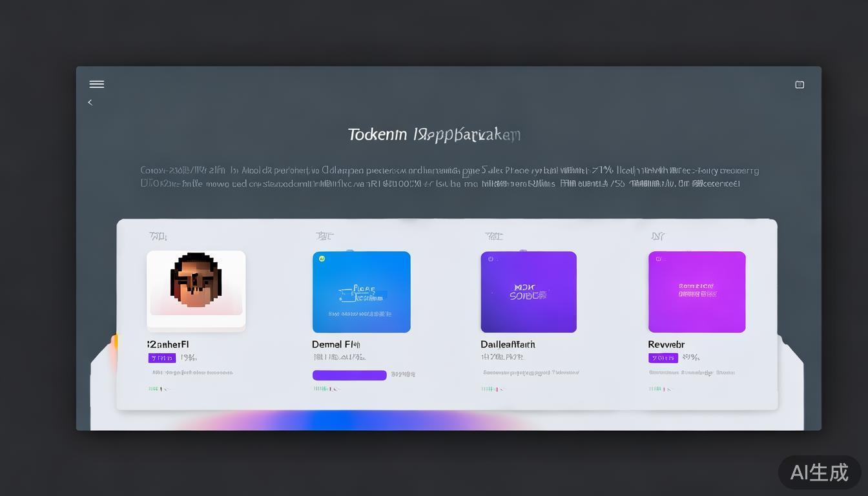Click the sparkline under the Dailleaflath card
868x496 pixels.
(x=493, y=388)
